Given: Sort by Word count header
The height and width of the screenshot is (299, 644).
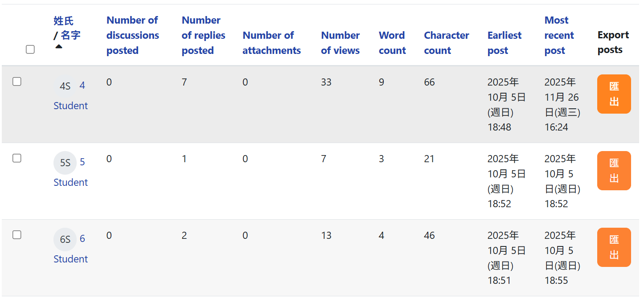Looking at the screenshot, I should 392,43.
